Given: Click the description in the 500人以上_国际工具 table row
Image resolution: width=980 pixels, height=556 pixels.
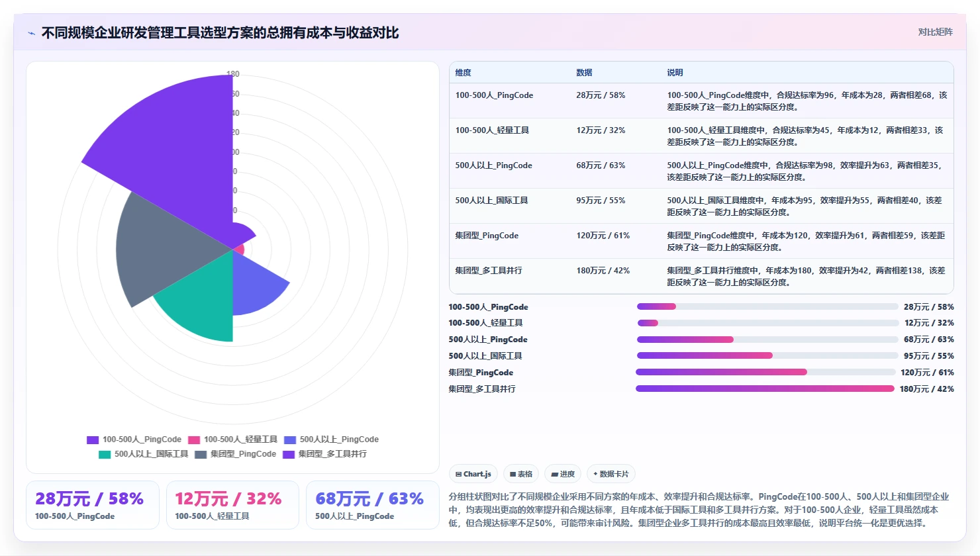Looking at the screenshot, I should pyautogui.click(x=804, y=207).
